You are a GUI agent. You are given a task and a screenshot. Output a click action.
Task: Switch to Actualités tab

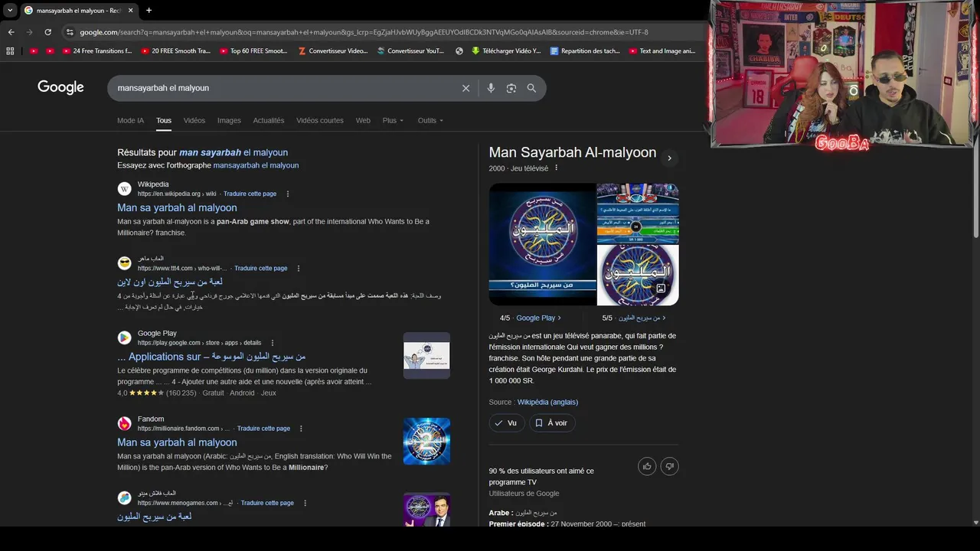(x=269, y=120)
